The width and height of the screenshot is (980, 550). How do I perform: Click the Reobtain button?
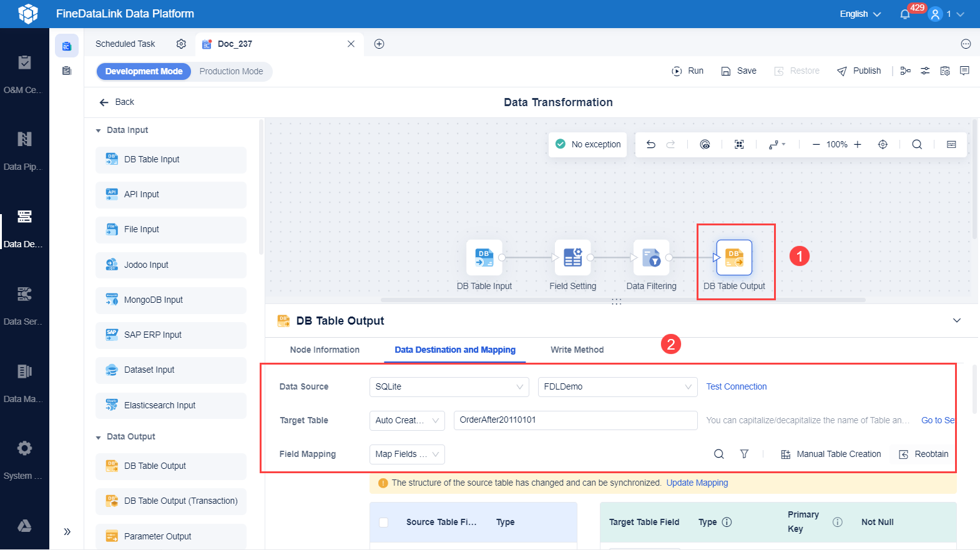point(924,454)
